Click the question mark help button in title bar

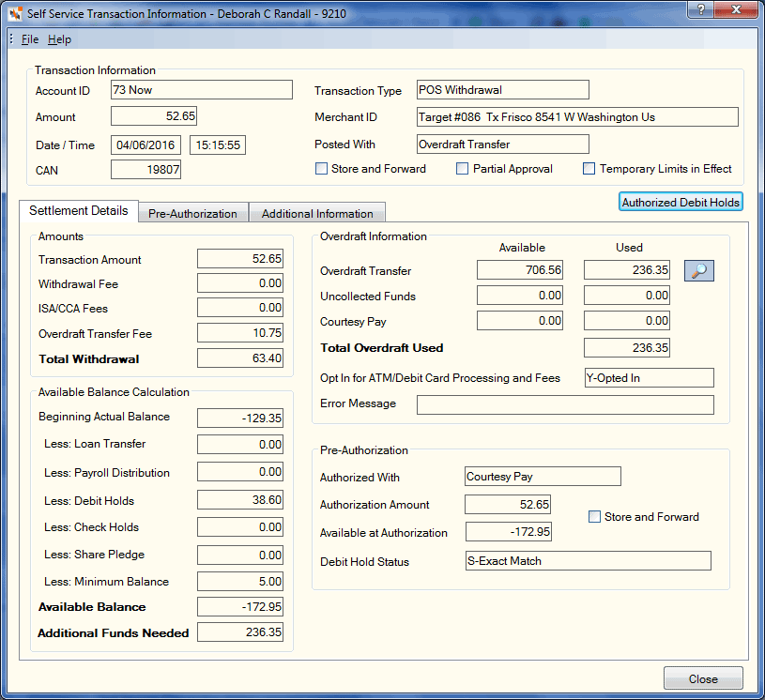700,9
